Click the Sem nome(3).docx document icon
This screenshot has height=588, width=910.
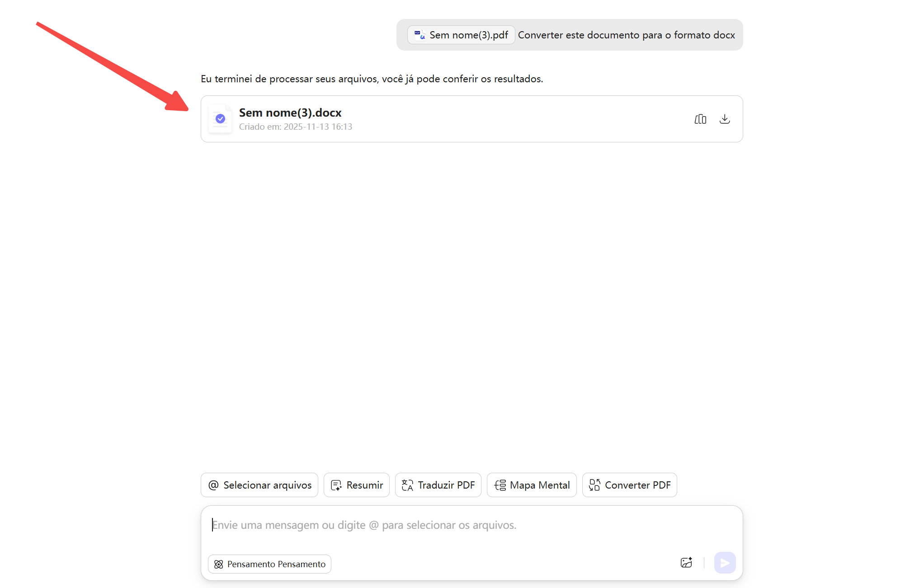pyautogui.click(x=220, y=119)
